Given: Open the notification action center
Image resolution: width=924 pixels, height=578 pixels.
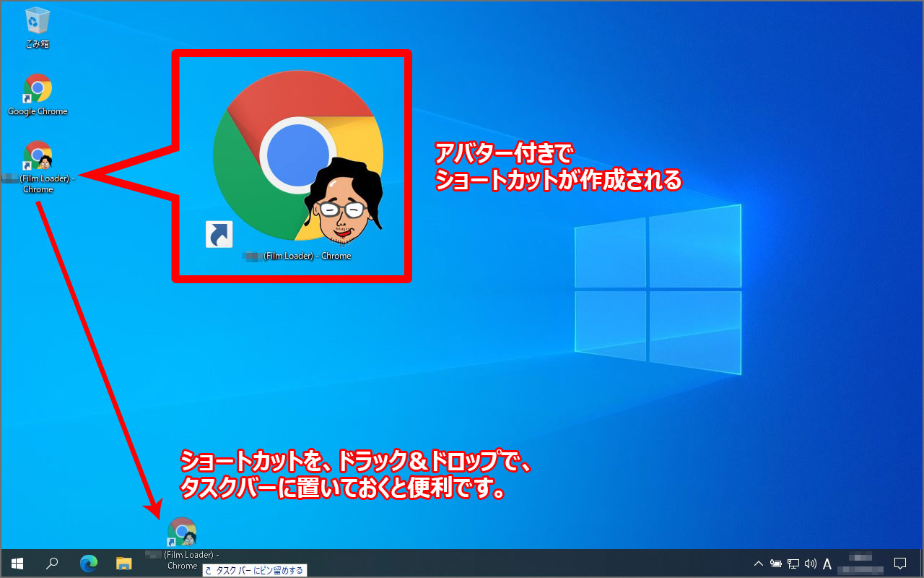Looking at the screenshot, I should click(x=900, y=564).
